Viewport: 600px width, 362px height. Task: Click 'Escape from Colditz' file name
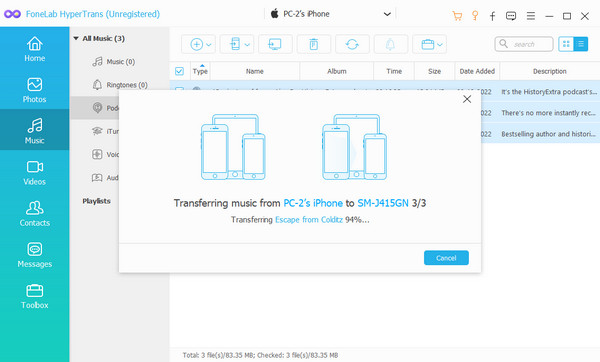309,220
